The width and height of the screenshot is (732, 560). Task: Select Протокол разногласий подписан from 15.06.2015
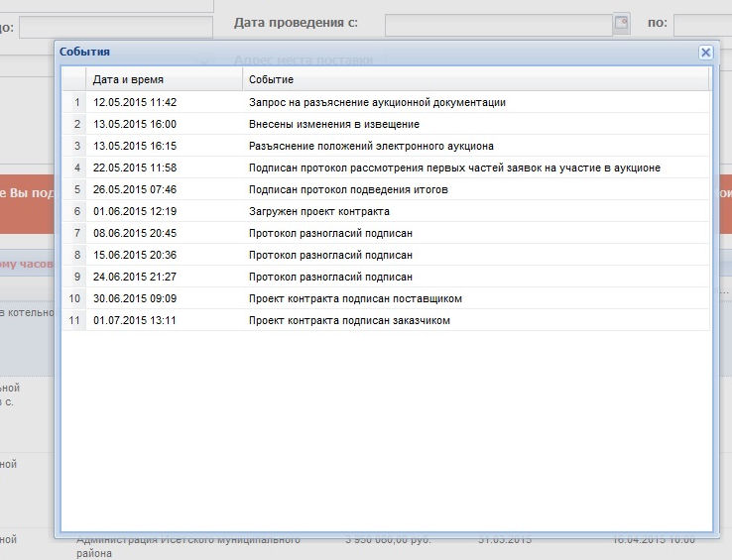329,255
